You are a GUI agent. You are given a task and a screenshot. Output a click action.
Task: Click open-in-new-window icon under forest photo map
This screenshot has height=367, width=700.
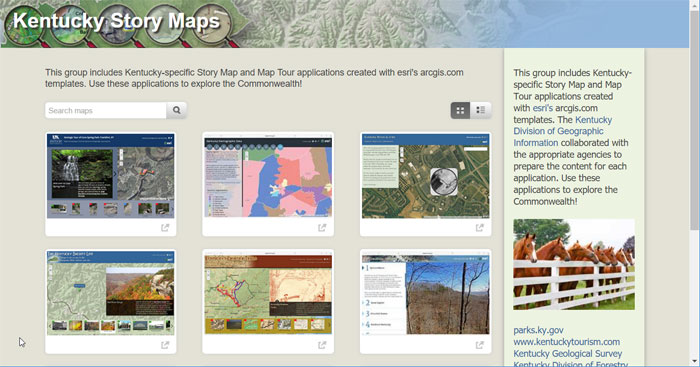[479, 345]
